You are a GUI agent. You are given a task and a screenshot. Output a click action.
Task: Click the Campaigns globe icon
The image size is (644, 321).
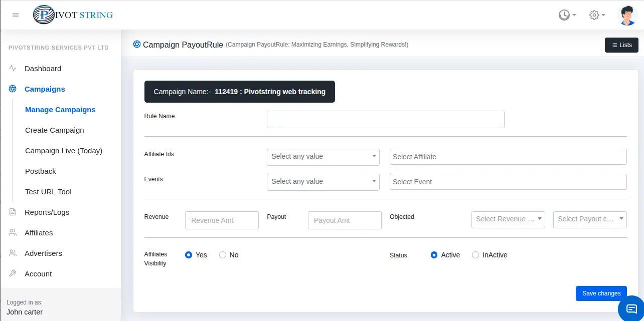tap(12, 89)
